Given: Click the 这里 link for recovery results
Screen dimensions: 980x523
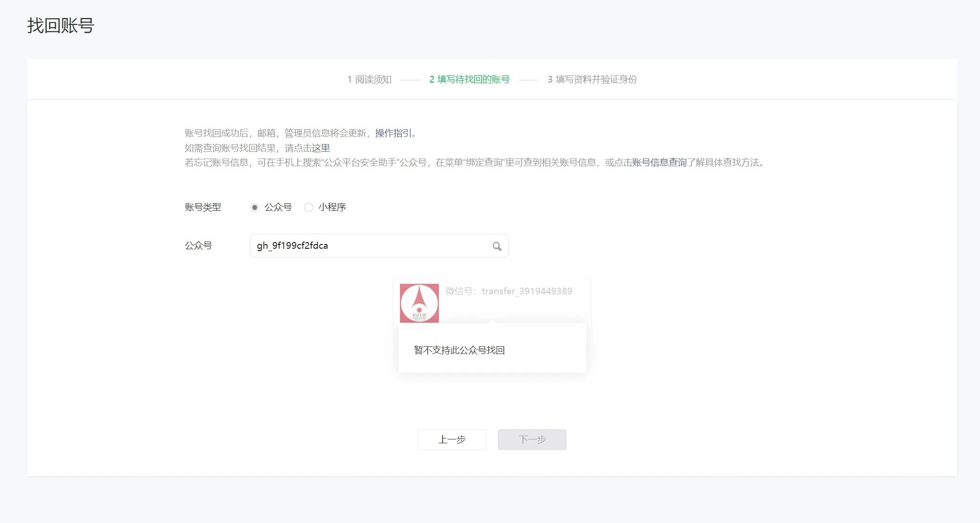Looking at the screenshot, I should point(321,148).
